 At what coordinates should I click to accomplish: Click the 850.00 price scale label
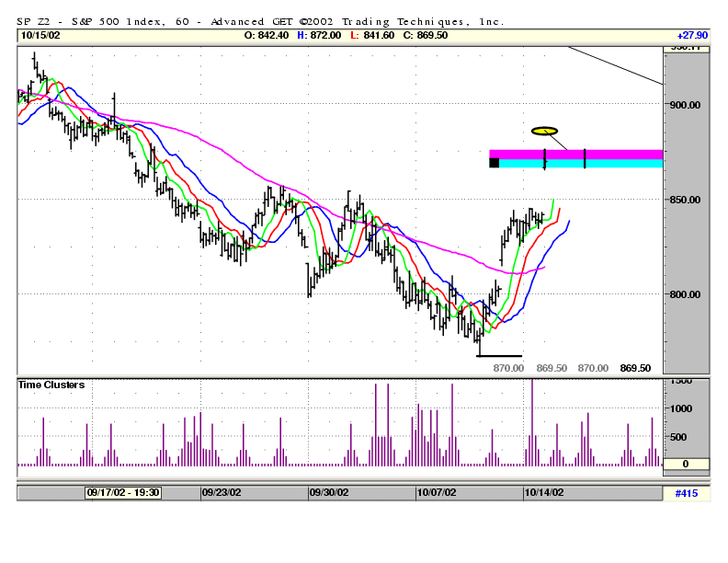click(685, 200)
